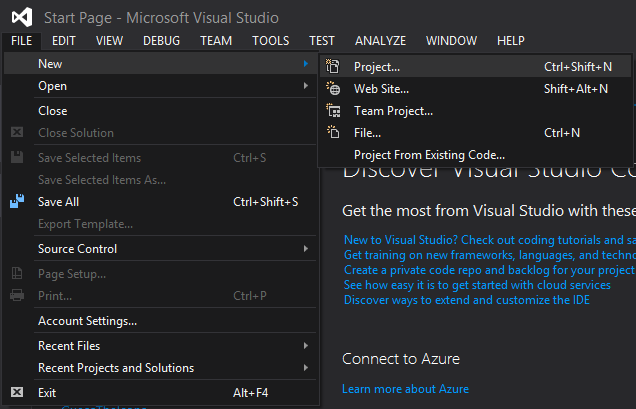636x409 pixels.
Task: Open Account Settings... from File menu
Action: [160, 321]
